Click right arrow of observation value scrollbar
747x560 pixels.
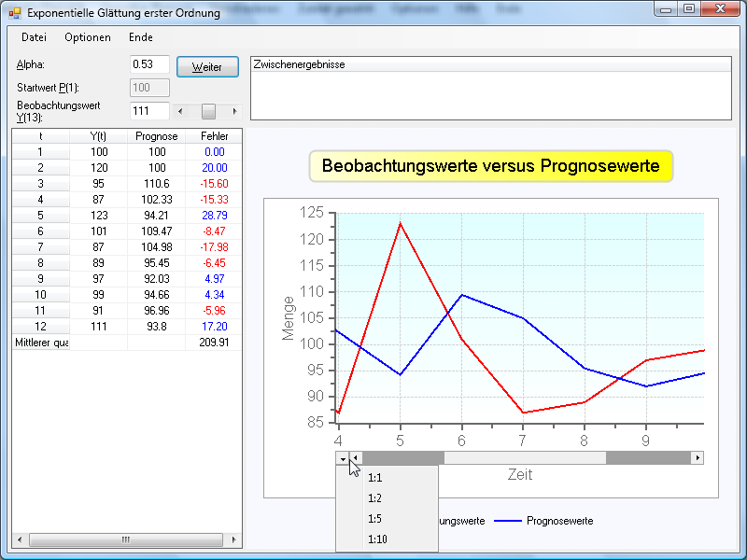(x=234, y=111)
